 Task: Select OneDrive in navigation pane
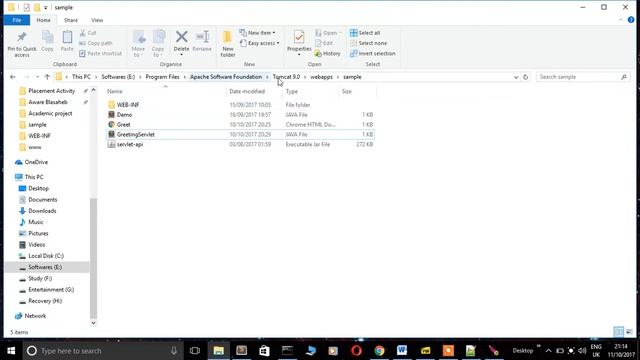click(x=36, y=162)
